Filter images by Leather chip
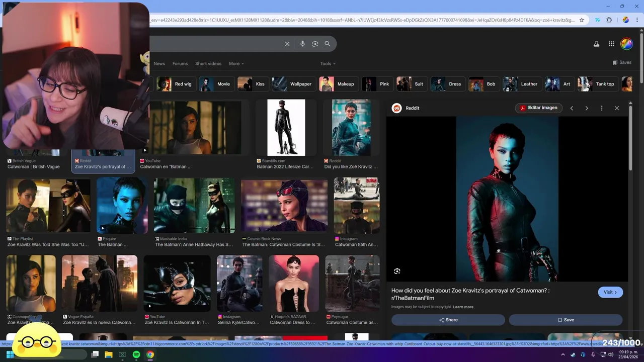 pyautogui.click(x=522, y=84)
